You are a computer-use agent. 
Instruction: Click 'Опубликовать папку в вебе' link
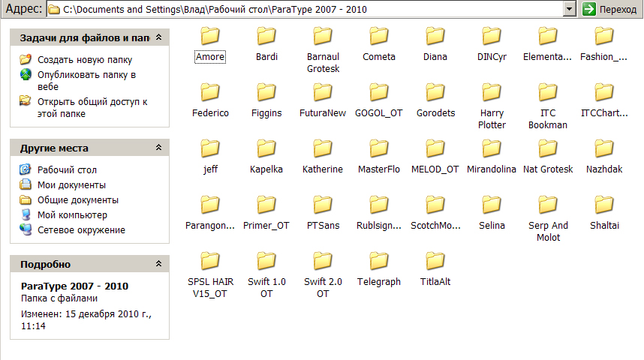tap(86, 81)
